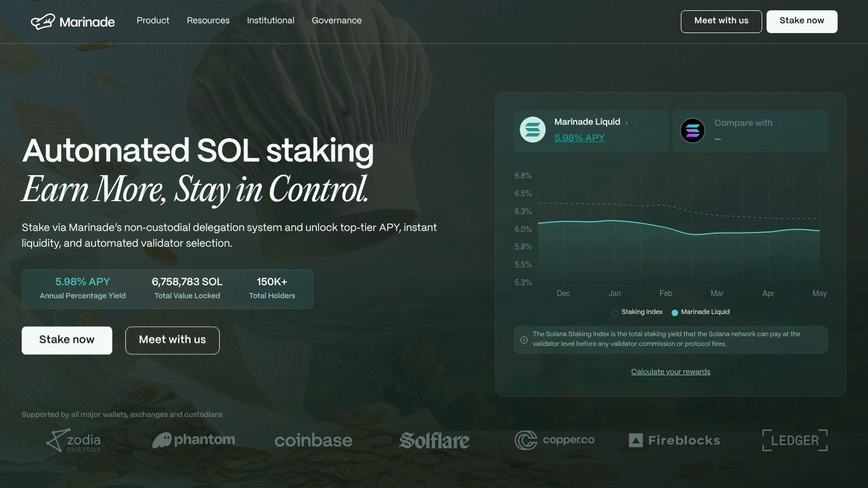
Task: Click the Mar label on chart axis
Action: point(717,293)
